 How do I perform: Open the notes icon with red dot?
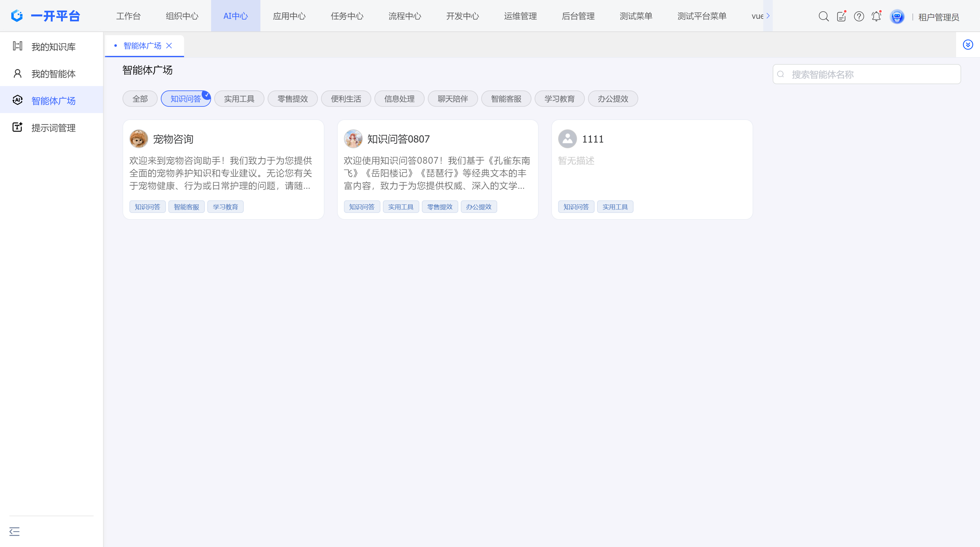click(x=841, y=16)
